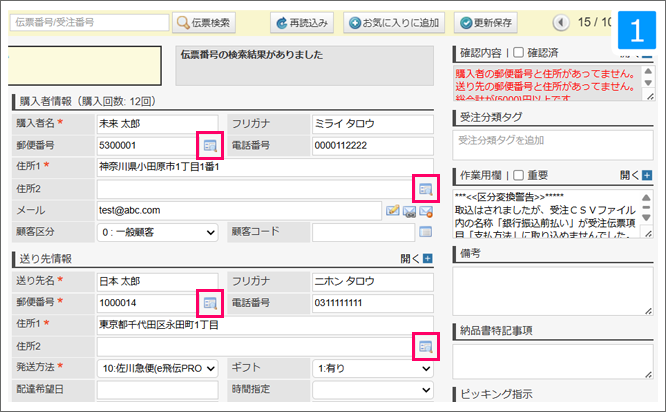Click the icon at the end of shipping 住所2

pos(426,346)
